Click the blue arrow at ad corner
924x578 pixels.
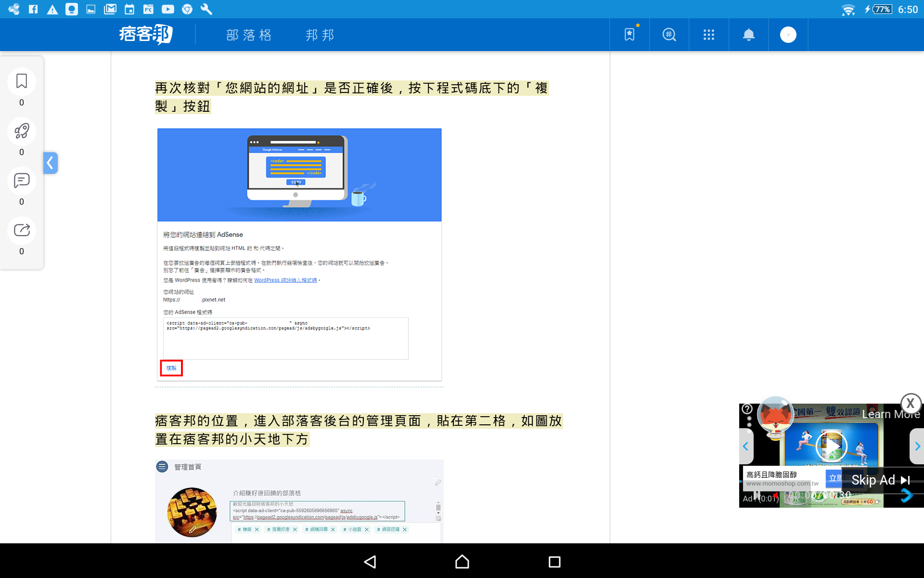[x=907, y=496]
